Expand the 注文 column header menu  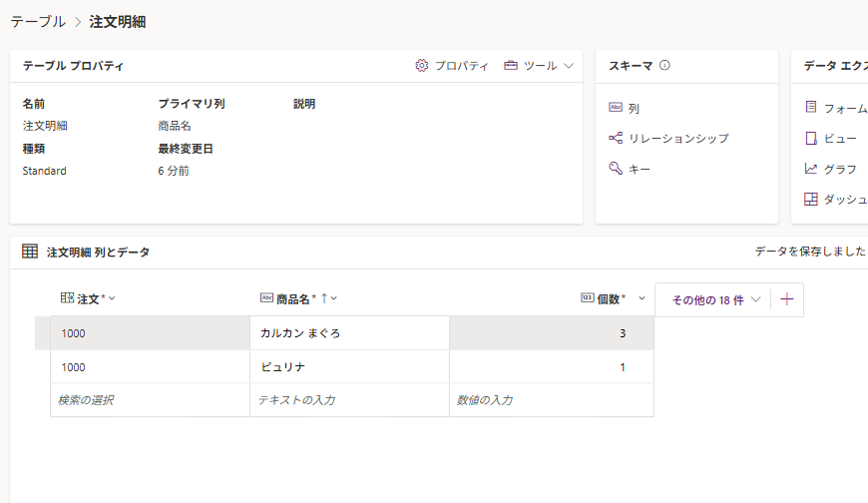pos(112,298)
